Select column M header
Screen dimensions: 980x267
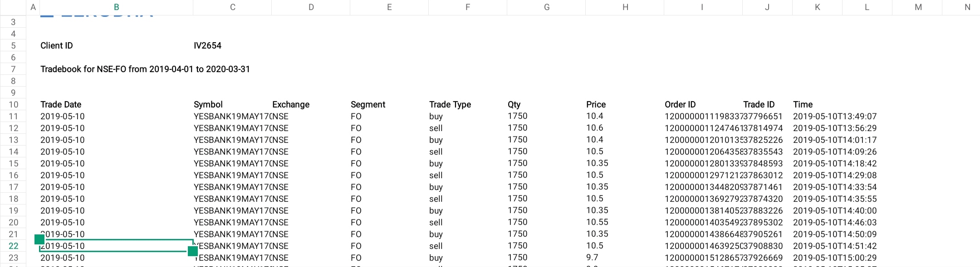point(918,7)
